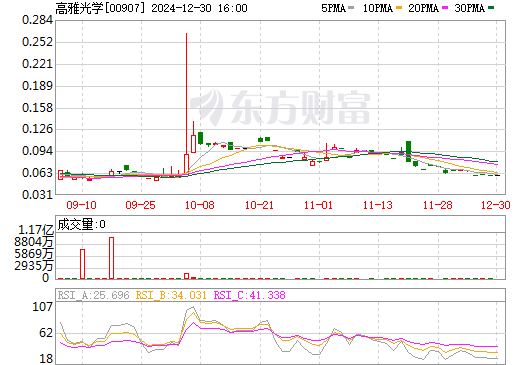Click the 0.252 price axis label
The image size is (520, 365).
(37, 42)
